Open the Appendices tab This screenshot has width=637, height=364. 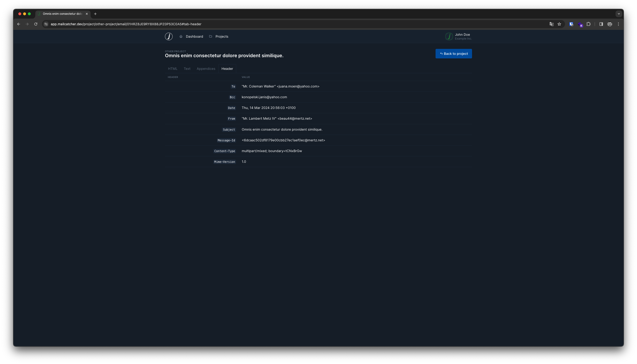tap(206, 68)
